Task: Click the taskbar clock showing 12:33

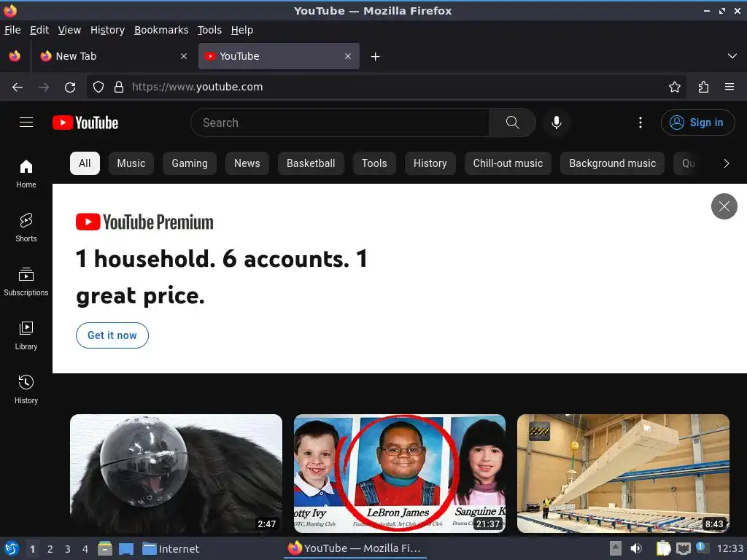Action: 729,548
